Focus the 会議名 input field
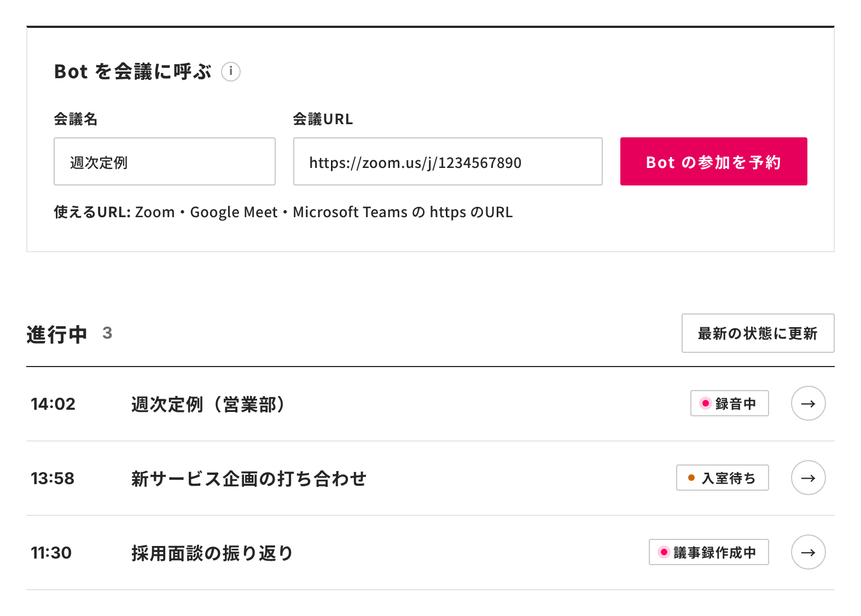Viewport: 861px width, 616px height. pyautogui.click(x=165, y=161)
